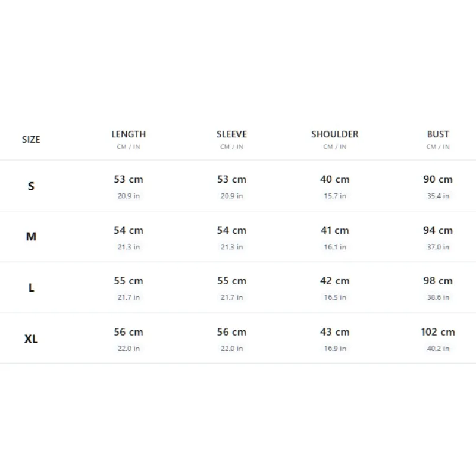Select the size S row label
This screenshot has height=476, width=476.
[x=31, y=186]
